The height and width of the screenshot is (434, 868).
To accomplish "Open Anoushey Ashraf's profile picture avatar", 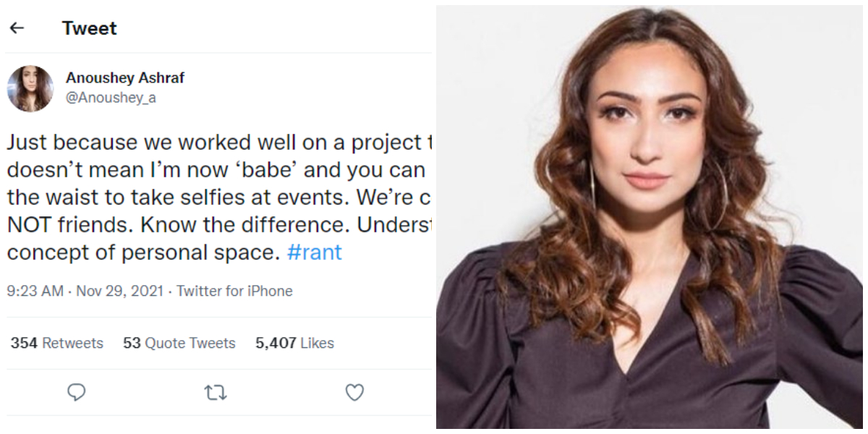I will 30,88.
